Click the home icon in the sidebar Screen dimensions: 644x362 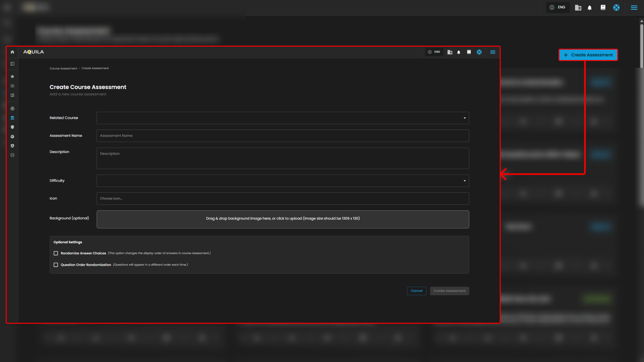12,52
